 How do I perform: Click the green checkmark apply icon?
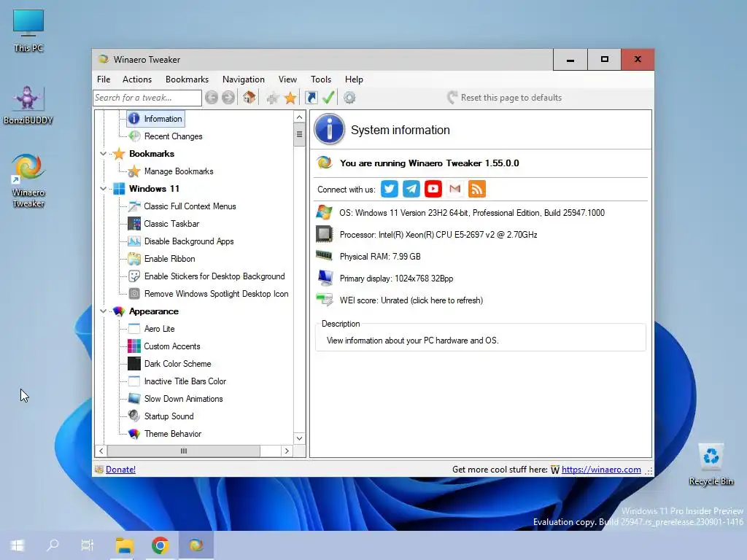(x=328, y=98)
